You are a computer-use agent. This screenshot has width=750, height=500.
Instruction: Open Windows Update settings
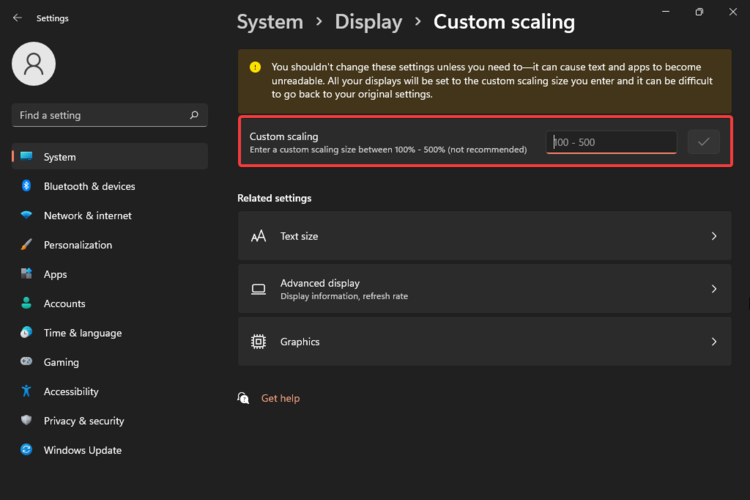click(110, 450)
